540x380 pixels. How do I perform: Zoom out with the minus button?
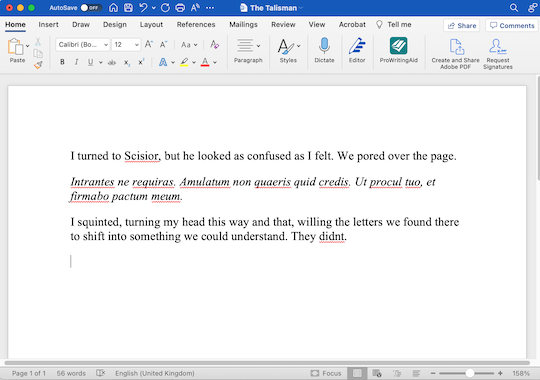pos(433,373)
